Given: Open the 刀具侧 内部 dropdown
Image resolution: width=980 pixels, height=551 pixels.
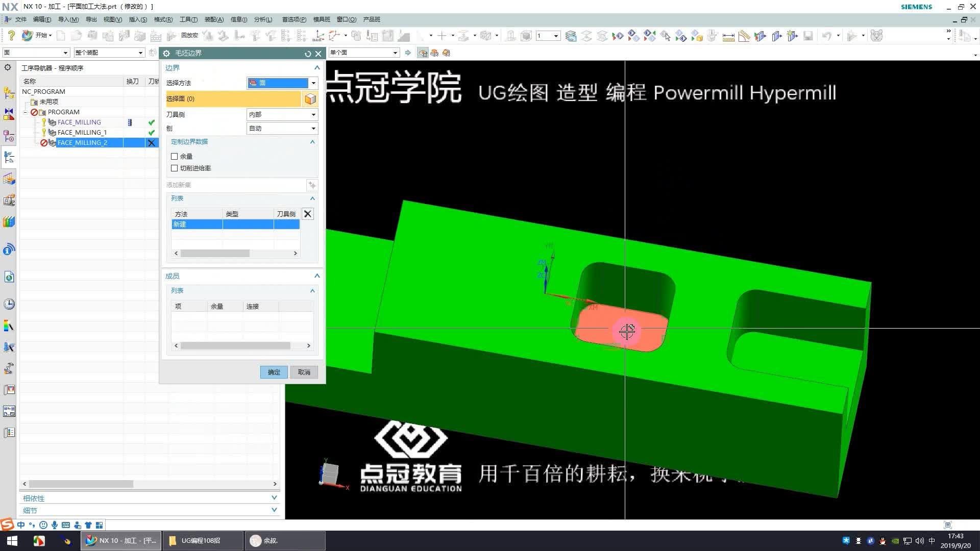Looking at the screenshot, I should click(x=282, y=115).
